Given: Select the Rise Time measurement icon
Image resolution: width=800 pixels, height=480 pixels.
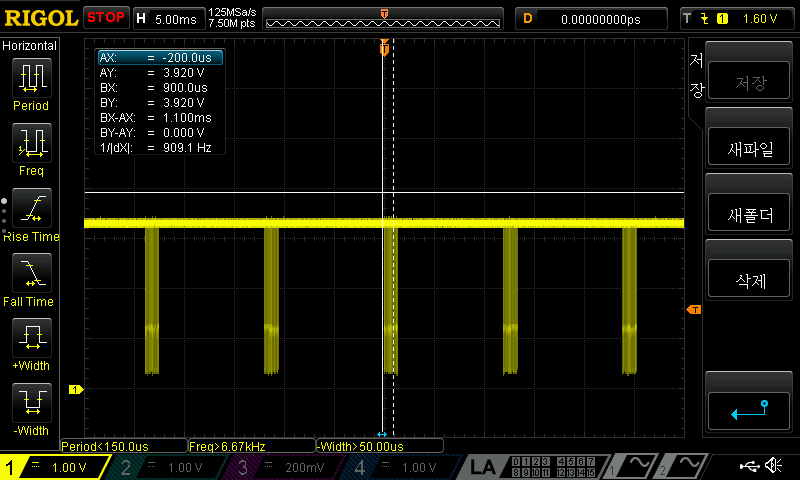Looking at the screenshot, I should pos(32,208).
